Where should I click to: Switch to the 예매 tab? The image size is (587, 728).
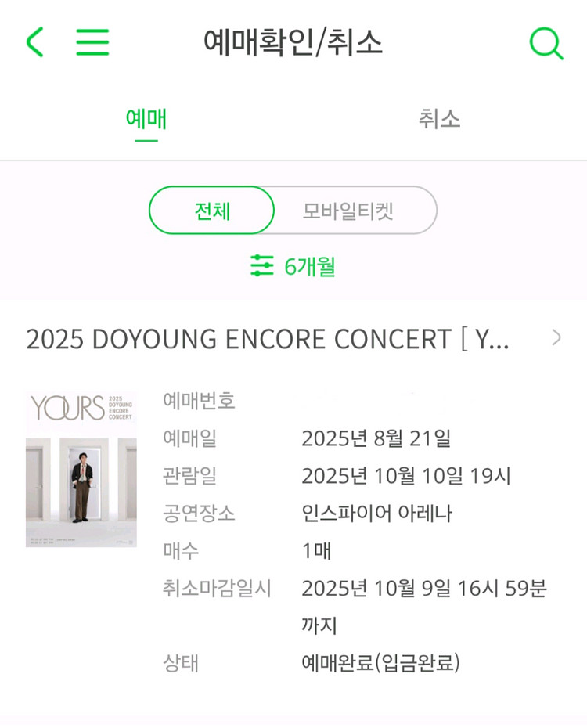(x=146, y=120)
